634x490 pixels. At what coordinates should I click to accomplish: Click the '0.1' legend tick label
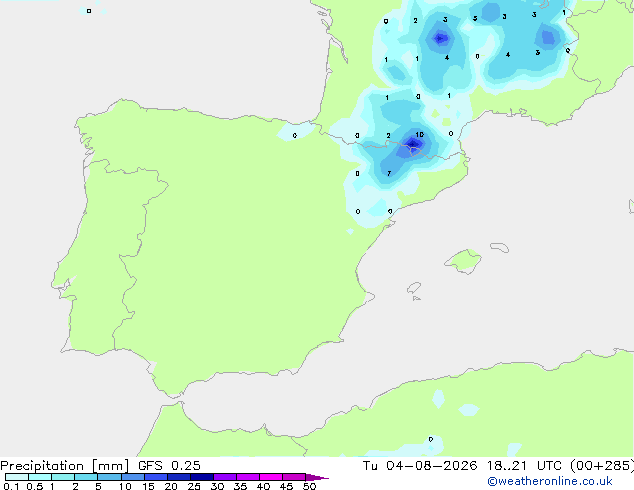(11, 486)
